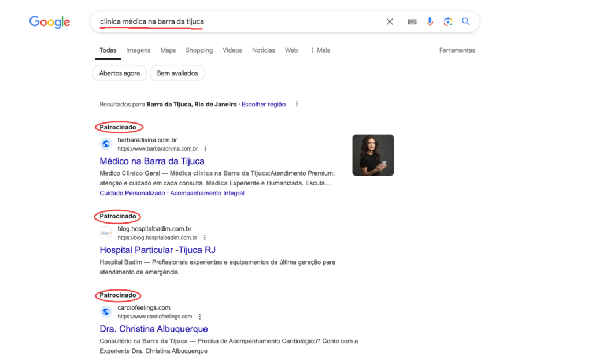The width and height of the screenshot is (592, 364).
Task: Click the barbaradivina.com.br globe favicon
Action: click(106, 144)
